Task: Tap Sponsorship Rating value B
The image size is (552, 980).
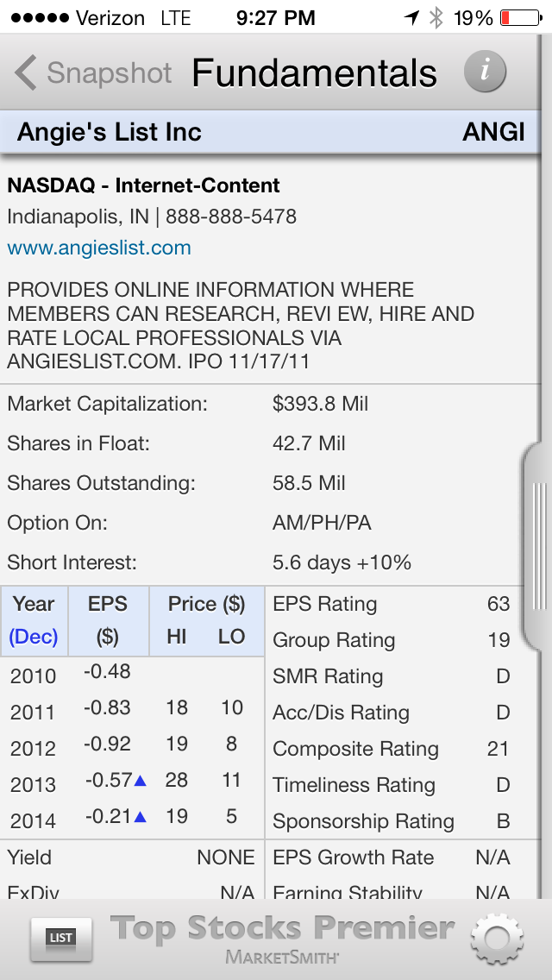Action: coord(503,820)
